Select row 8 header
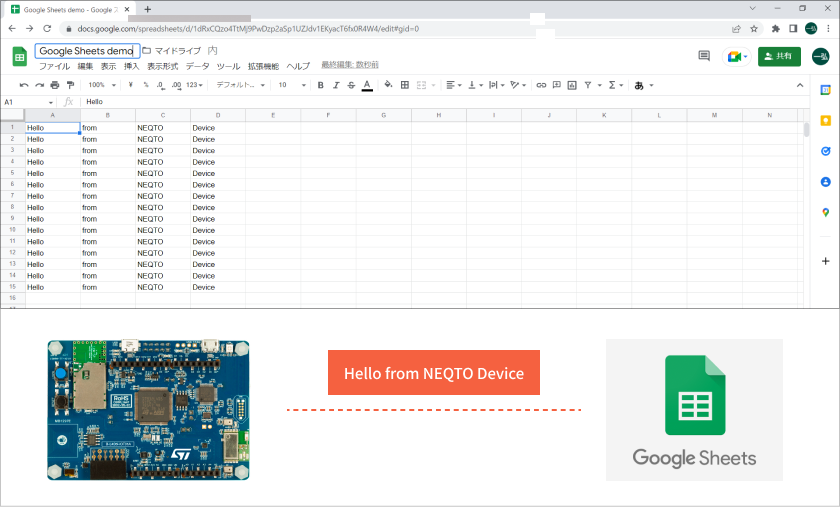 pos(12,207)
